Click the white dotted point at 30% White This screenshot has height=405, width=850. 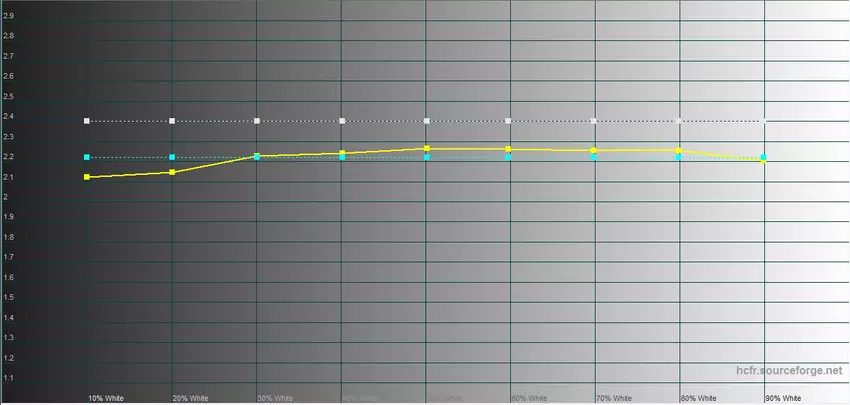point(258,121)
